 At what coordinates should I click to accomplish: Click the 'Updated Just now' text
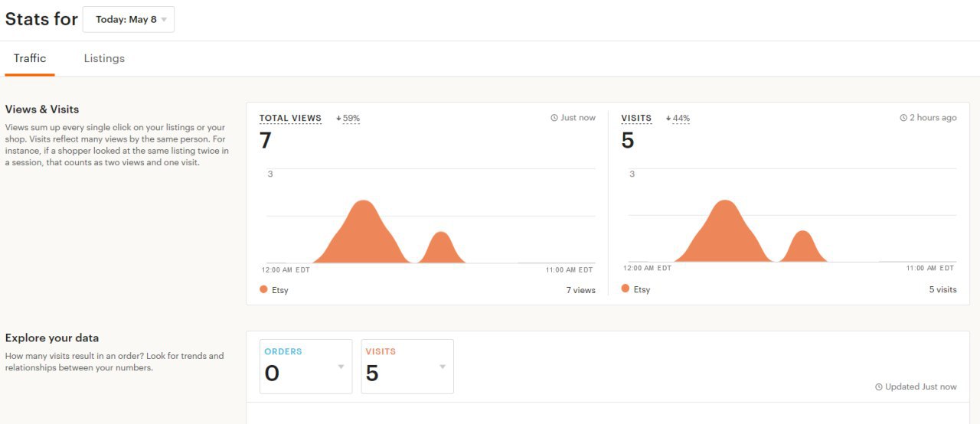point(921,387)
